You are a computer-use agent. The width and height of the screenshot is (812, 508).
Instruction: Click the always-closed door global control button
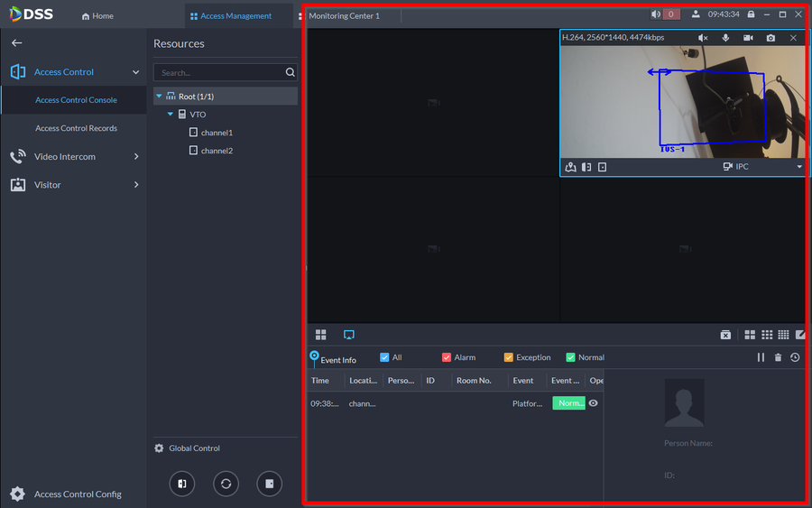click(x=269, y=484)
